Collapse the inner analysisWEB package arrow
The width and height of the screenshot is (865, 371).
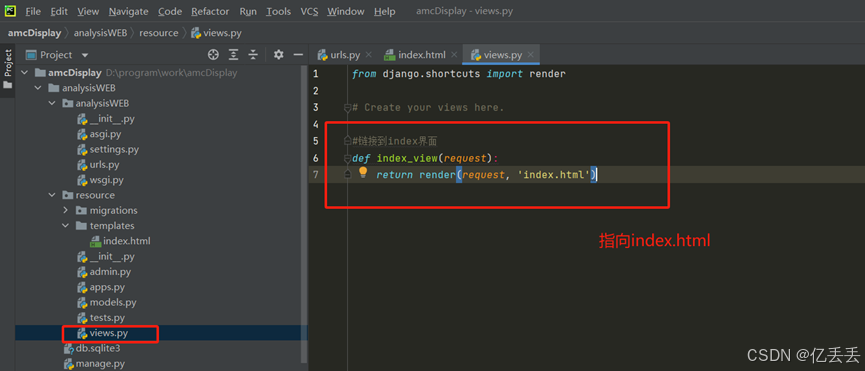pyautogui.click(x=52, y=103)
